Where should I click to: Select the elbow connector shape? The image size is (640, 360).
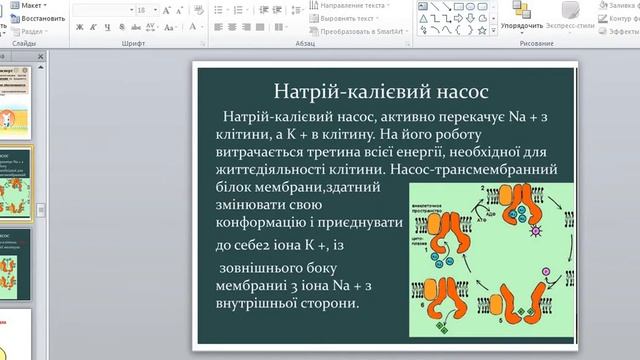(x=435, y=18)
